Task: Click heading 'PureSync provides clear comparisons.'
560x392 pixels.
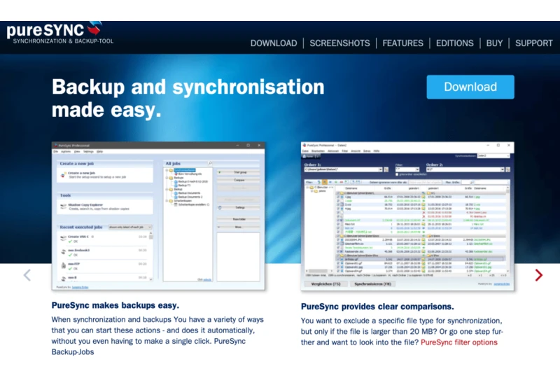Action: (377, 307)
